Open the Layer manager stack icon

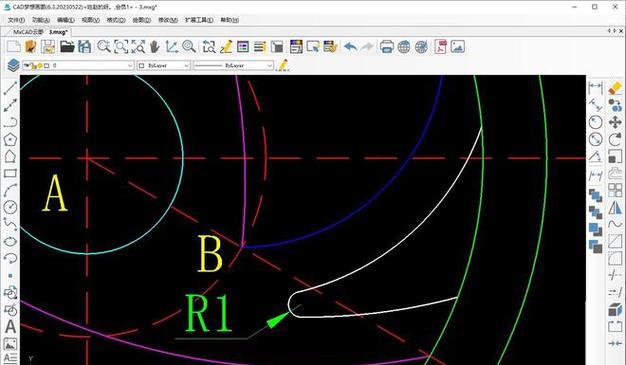13,65
